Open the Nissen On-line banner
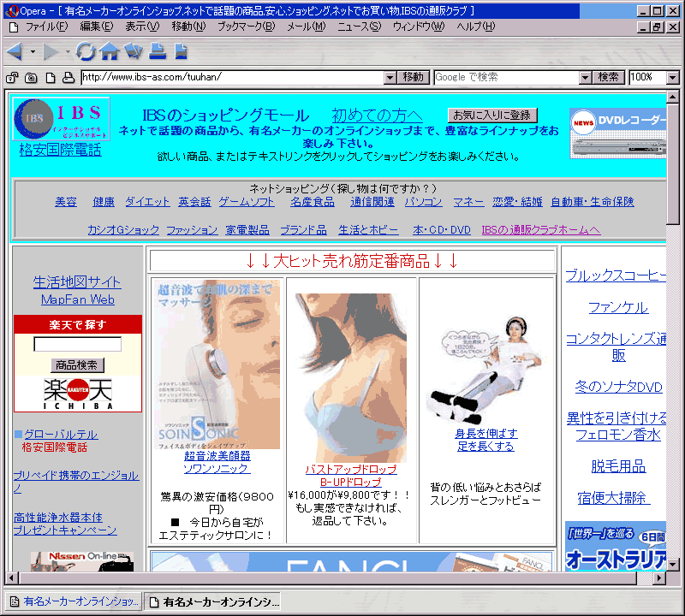Viewport: 685px width, 616px height. pyautogui.click(x=82, y=561)
